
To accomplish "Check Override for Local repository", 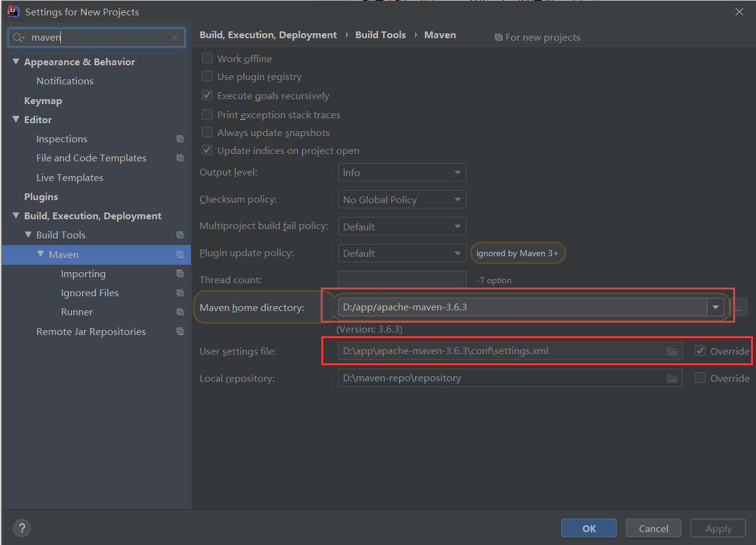I will coord(700,378).
